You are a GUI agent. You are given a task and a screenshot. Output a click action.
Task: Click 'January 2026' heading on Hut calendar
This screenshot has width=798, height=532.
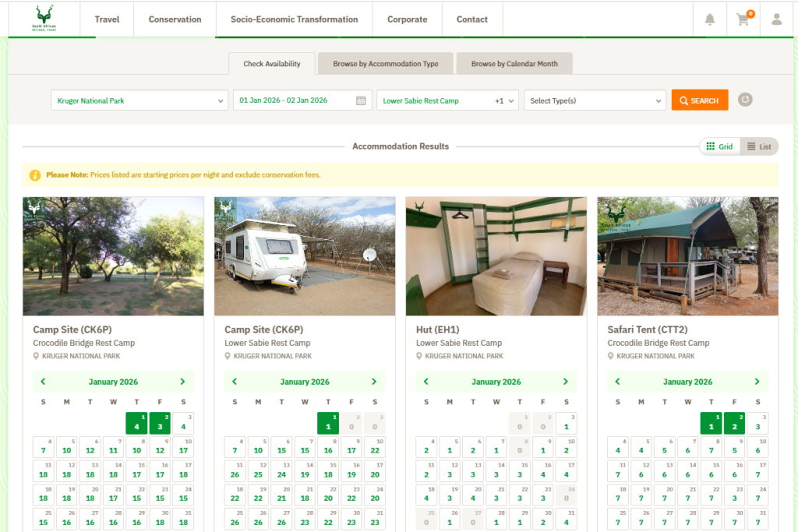pyautogui.click(x=496, y=382)
